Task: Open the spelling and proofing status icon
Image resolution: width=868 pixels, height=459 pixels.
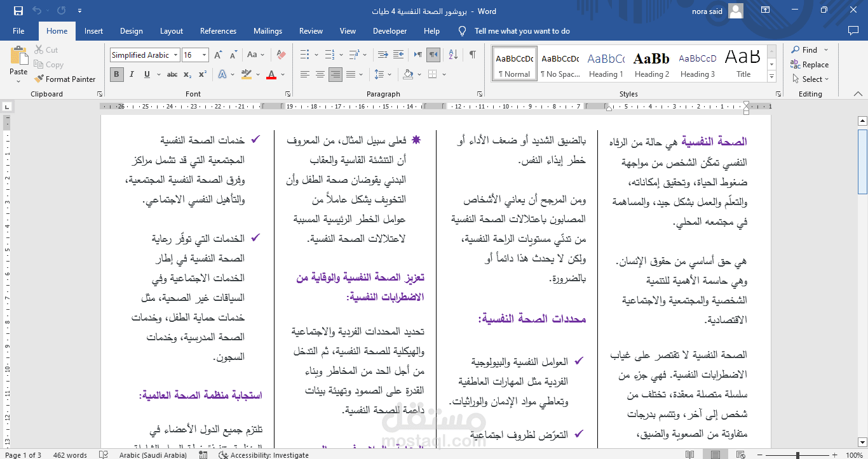Action: (x=104, y=455)
